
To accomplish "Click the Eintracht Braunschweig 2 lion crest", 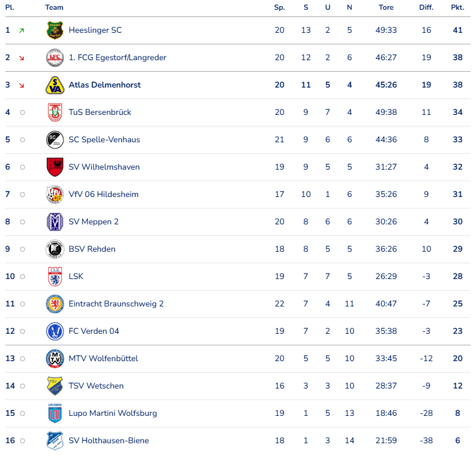I will click(x=55, y=303).
